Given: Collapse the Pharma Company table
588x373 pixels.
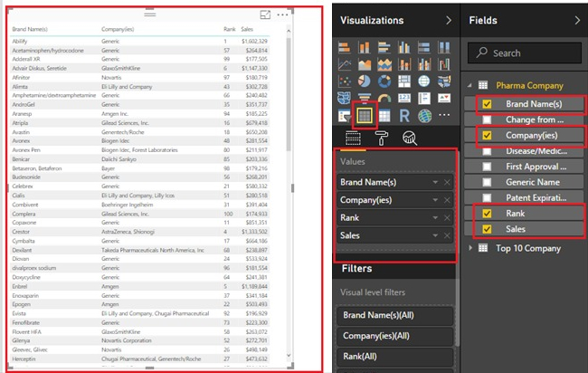Looking at the screenshot, I should pyautogui.click(x=469, y=86).
